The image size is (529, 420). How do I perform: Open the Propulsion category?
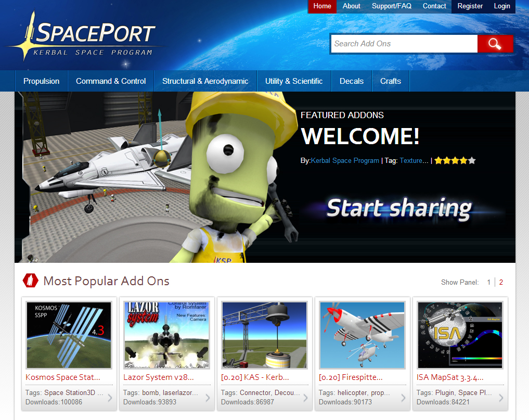[x=42, y=81]
